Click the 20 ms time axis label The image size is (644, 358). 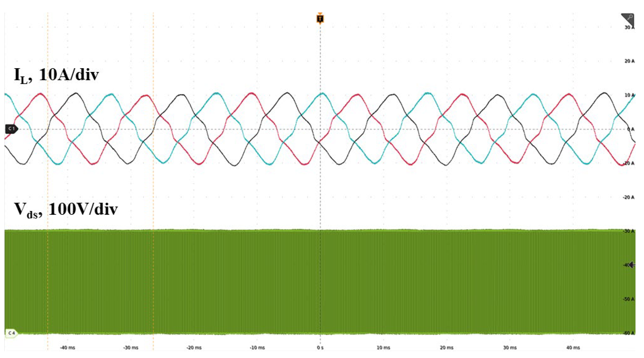447,348
